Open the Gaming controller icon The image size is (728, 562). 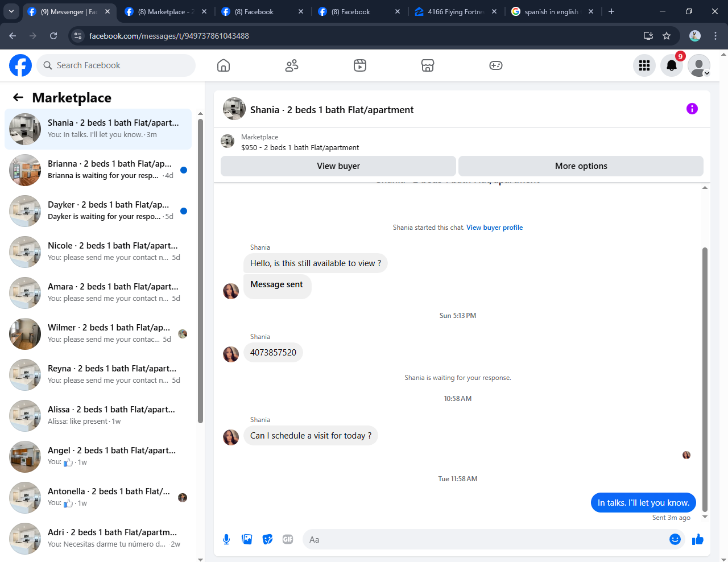click(x=496, y=65)
